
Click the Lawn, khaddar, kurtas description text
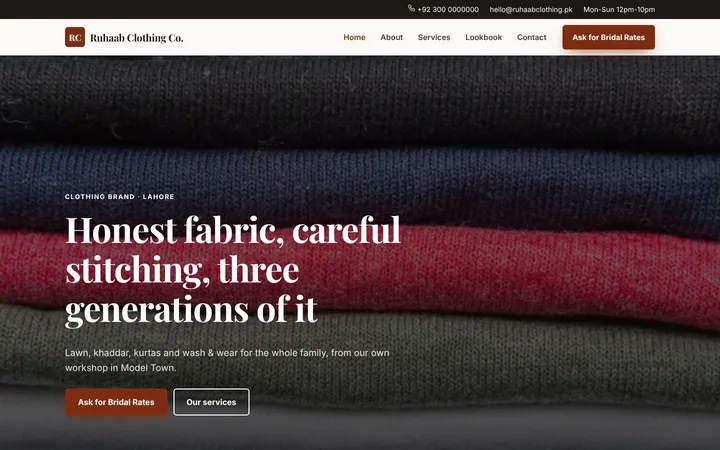click(x=227, y=360)
